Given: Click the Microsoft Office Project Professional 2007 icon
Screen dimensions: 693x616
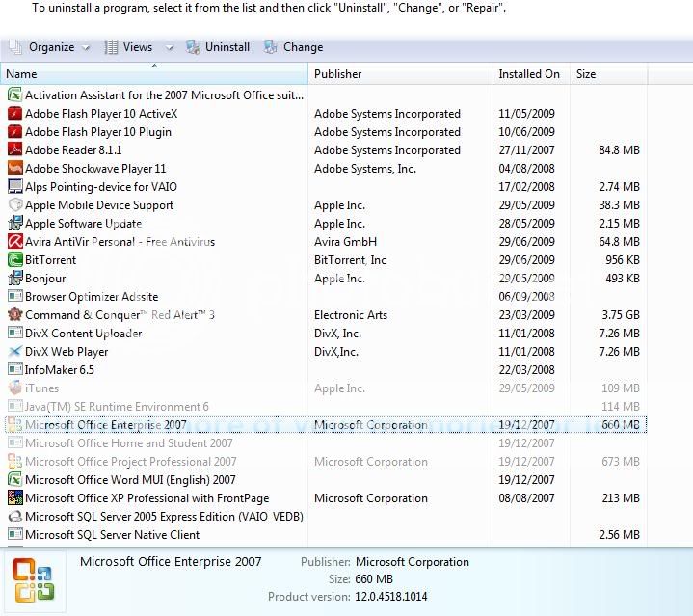Looking at the screenshot, I should [15, 462].
